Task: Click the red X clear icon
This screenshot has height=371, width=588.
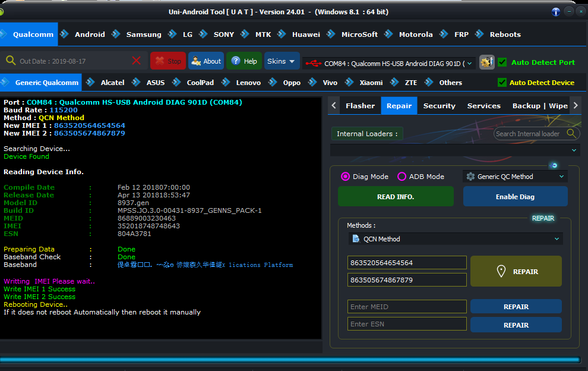Action: [x=137, y=61]
